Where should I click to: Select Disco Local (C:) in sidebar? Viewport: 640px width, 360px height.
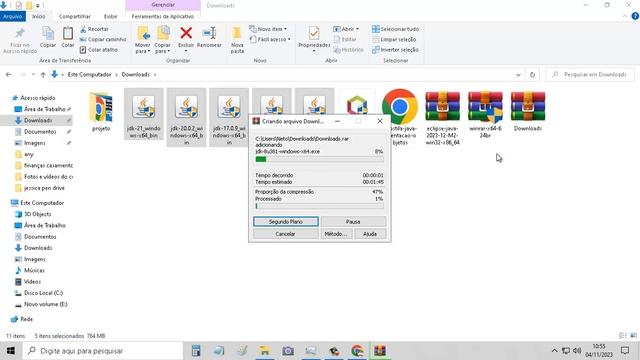(x=43, y=293)
